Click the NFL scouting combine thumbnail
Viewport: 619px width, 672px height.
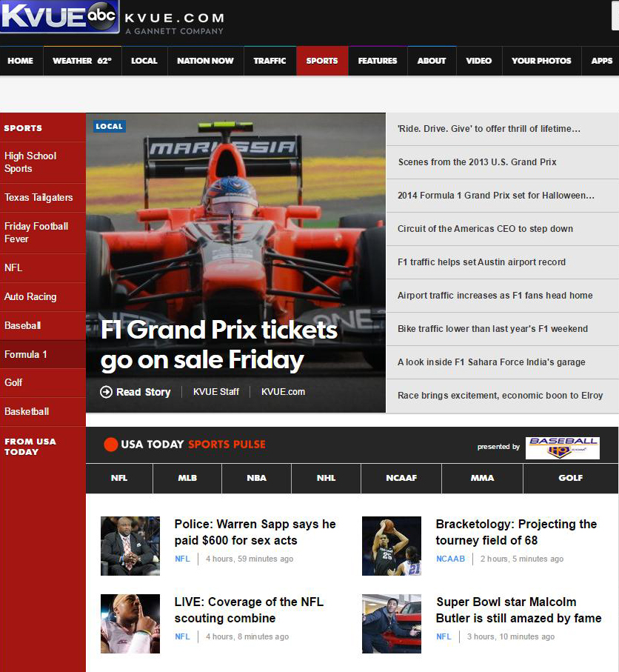(x=130, y=624)
